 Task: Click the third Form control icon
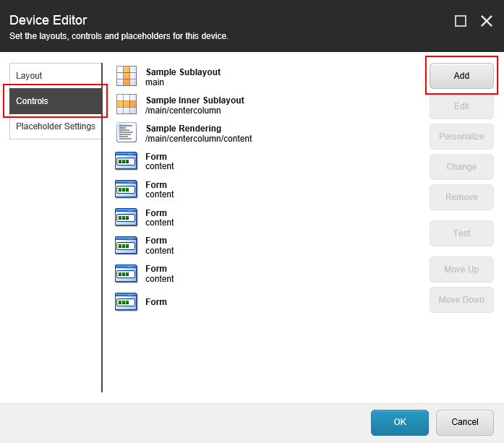click(x=126, y=217)
